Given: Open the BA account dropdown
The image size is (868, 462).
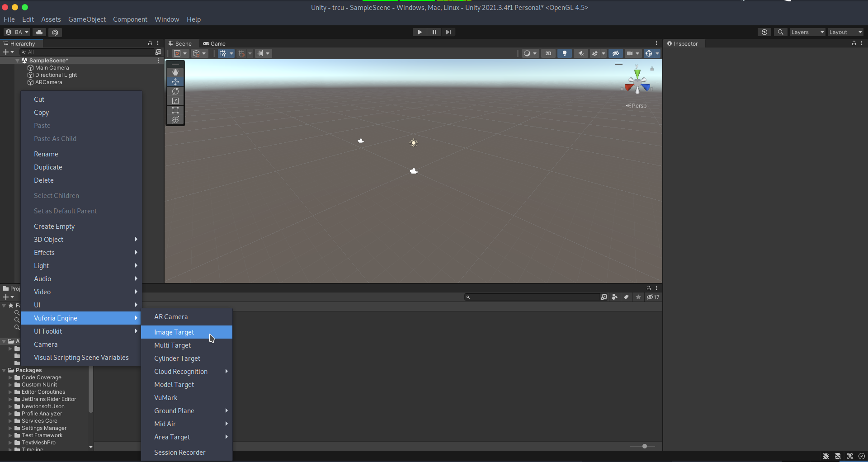Looking at the screenshot, I should pyautogui.click(x=17, y=32).
